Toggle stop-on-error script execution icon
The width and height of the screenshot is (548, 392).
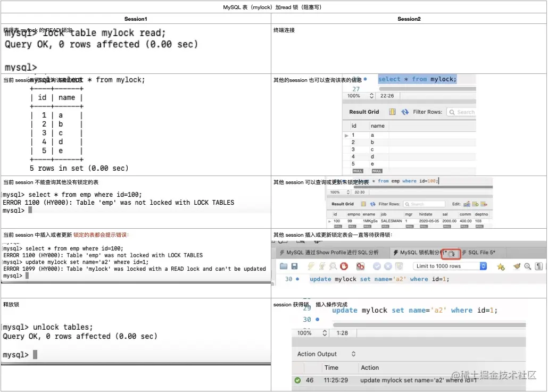coord(360,266)
